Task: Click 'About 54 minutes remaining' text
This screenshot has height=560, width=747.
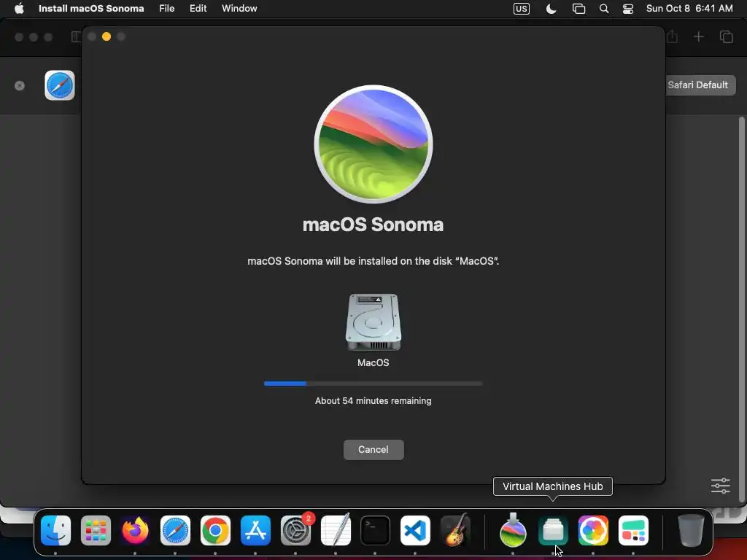Action: (373, 401)
